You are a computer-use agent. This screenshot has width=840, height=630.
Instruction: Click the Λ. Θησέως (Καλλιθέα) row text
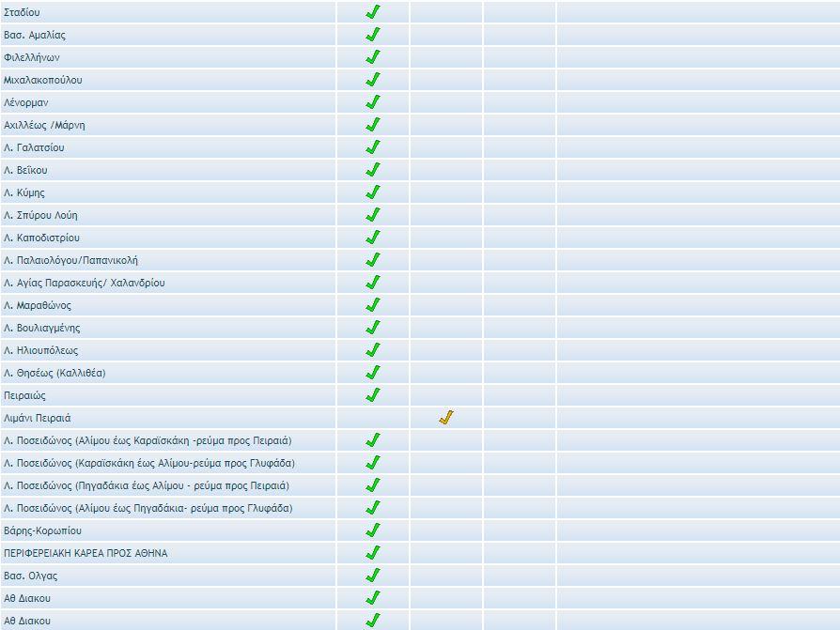click(54, 373)
